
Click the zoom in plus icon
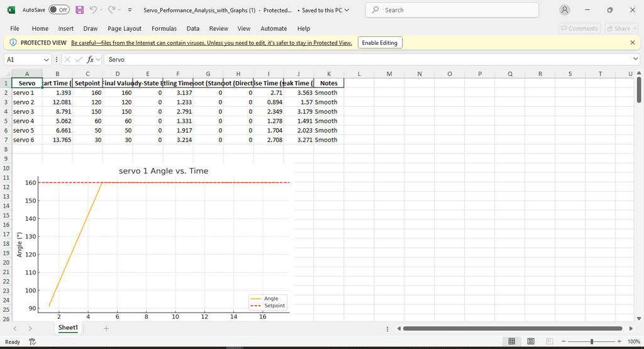coord(619,341)
